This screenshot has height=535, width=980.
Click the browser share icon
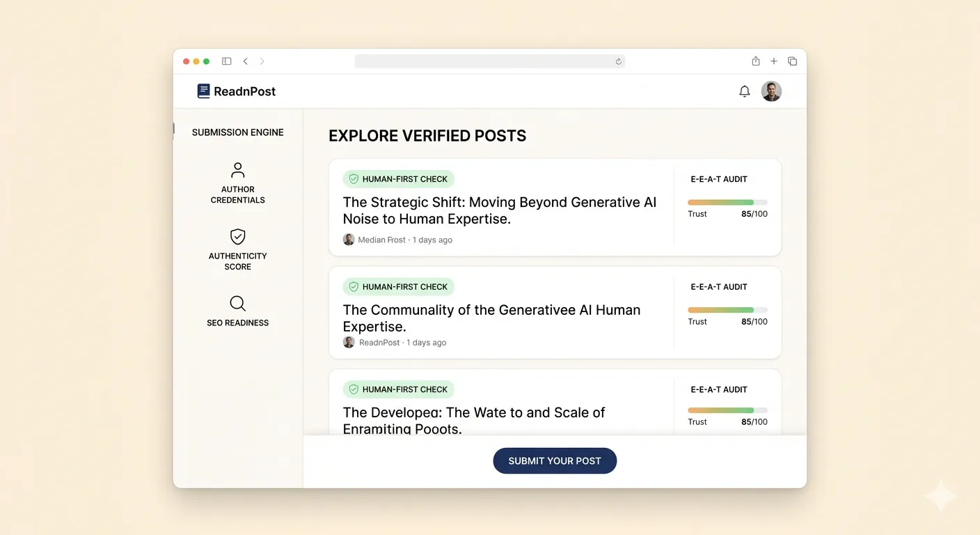coord(756,61)
